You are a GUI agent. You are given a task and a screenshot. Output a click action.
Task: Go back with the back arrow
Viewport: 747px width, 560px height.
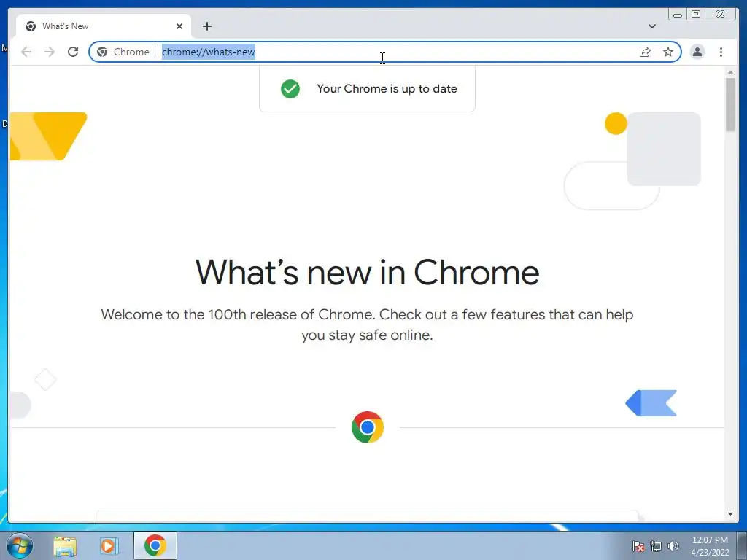tap(26, 52)
